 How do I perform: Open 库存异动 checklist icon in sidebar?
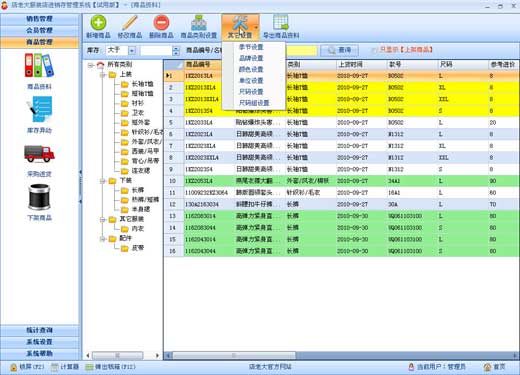(x=39, y=109)
